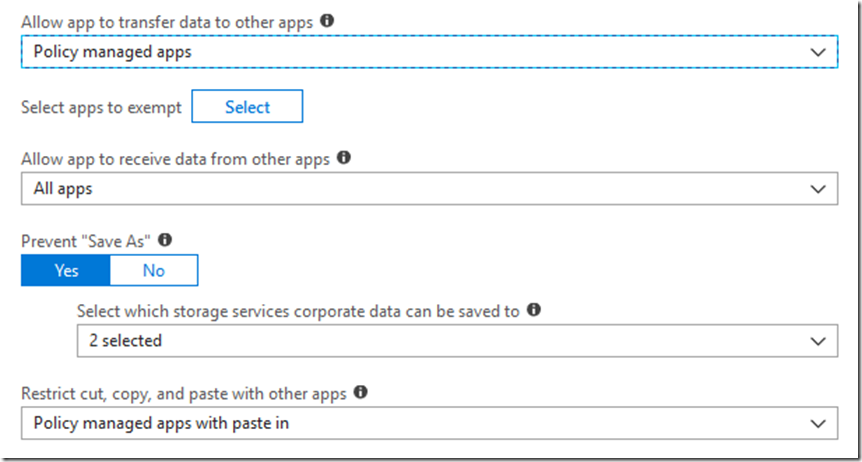Image resolution: width=862 pixels, height=462 pixels.
Task: Set Prevent Save As to No
Action: point(154,270)
